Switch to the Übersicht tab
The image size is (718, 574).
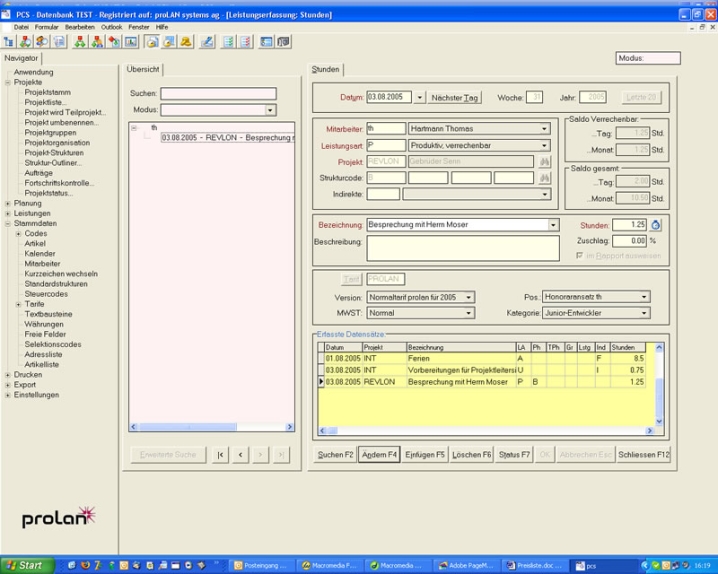point(144,69)
